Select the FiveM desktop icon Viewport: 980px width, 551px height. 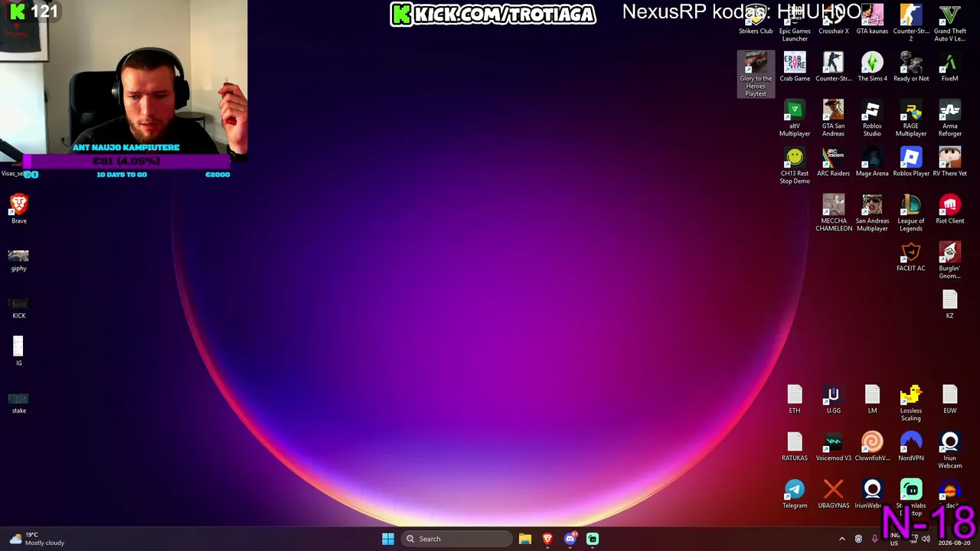point(950,67)
